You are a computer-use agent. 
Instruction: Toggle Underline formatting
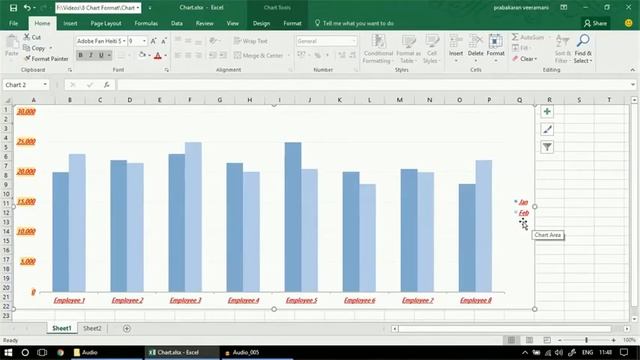click(x=101, y=55)
